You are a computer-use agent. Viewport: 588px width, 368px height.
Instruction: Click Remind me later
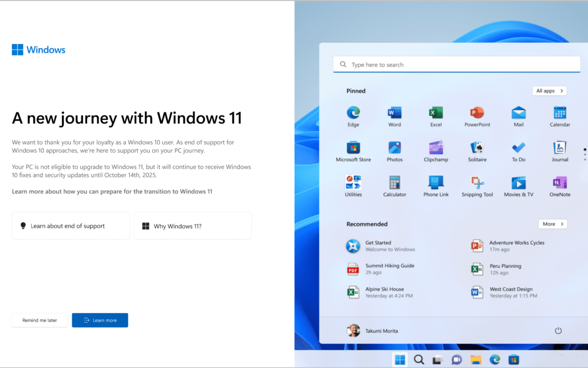coord(40,321)
